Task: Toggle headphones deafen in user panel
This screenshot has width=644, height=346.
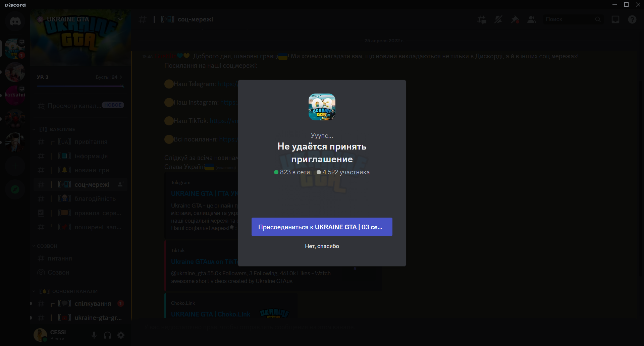Action: pyautogui.click(x=107, y=335)
